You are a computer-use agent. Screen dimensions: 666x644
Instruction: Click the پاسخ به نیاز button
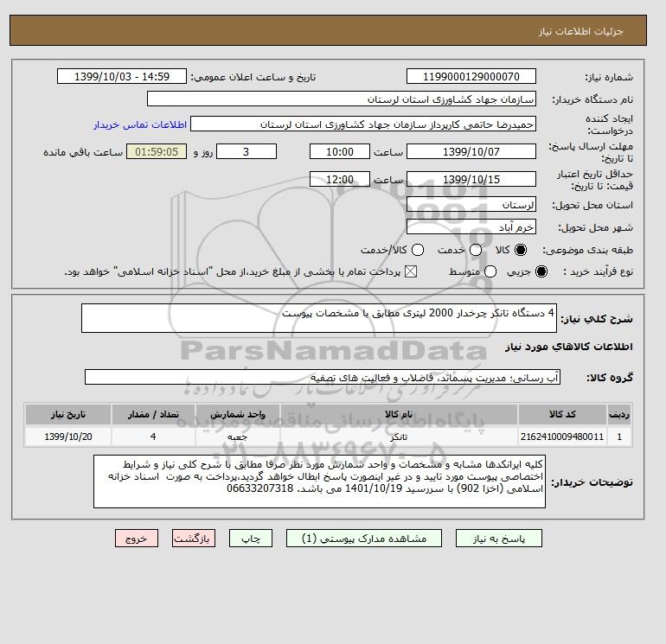point(499,539)
